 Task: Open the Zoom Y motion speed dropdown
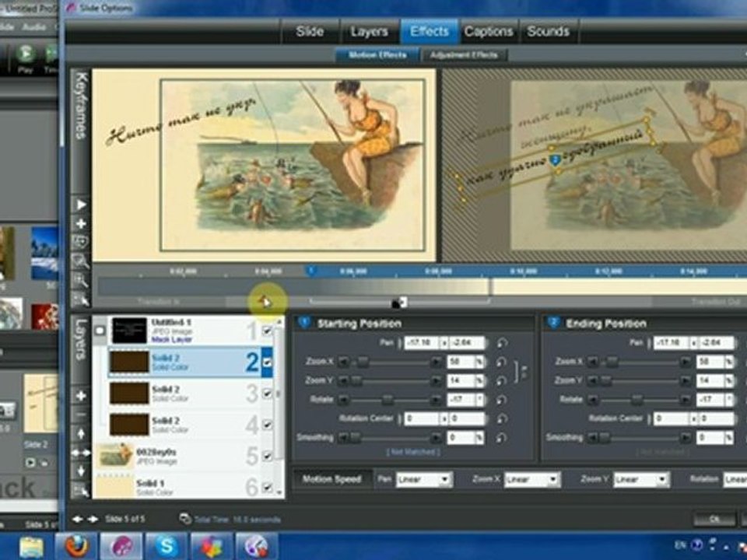(x=641, y=480)
